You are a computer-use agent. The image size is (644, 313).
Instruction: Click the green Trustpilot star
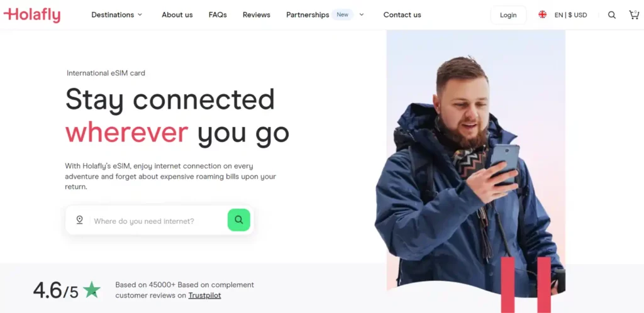pos(92,290)
